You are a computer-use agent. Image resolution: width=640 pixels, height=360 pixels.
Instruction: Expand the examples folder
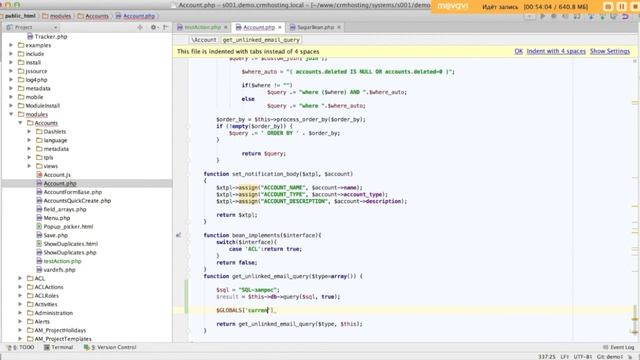click(x=11, y=45)
